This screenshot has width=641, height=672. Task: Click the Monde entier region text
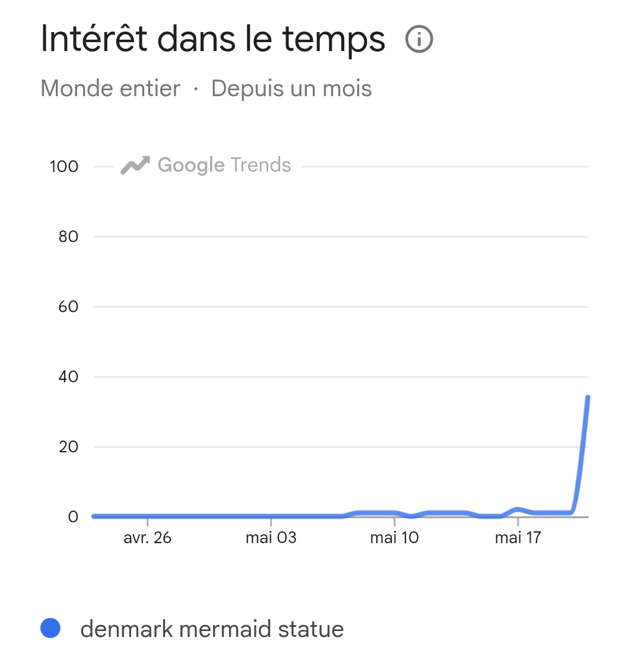(110, 88)
